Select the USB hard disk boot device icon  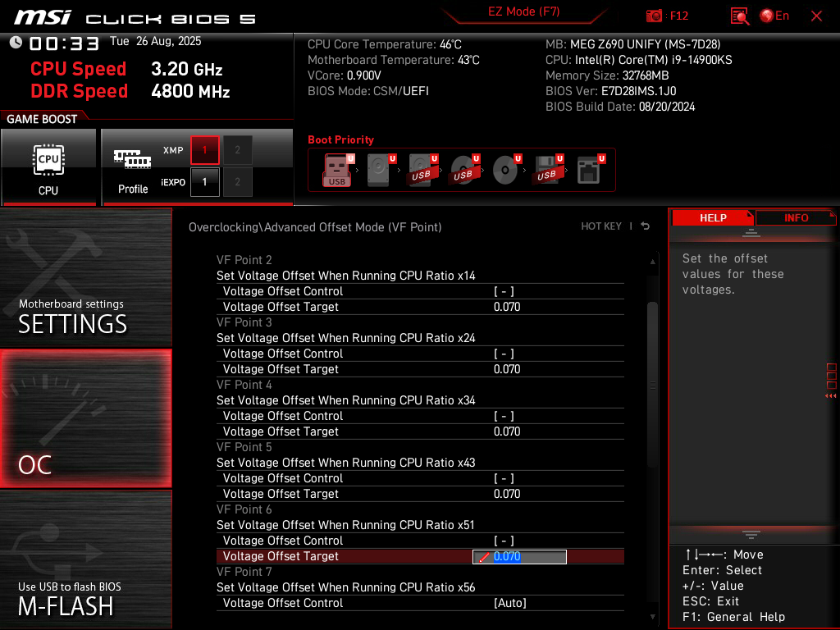[422, 170]
